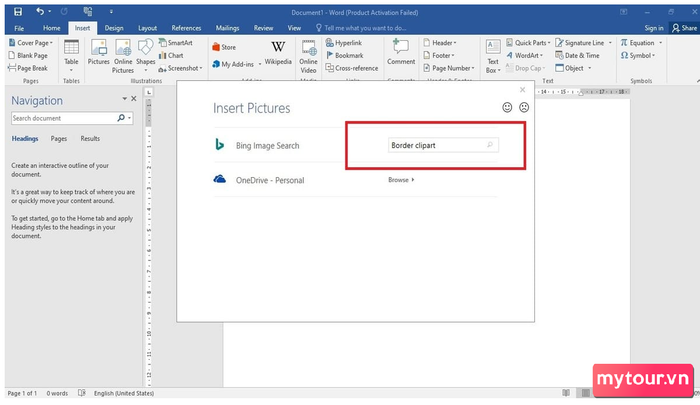The height and width of the screenshot is (405, 700).
Task: Click the 0 words count in status bar
Action: 58,393
